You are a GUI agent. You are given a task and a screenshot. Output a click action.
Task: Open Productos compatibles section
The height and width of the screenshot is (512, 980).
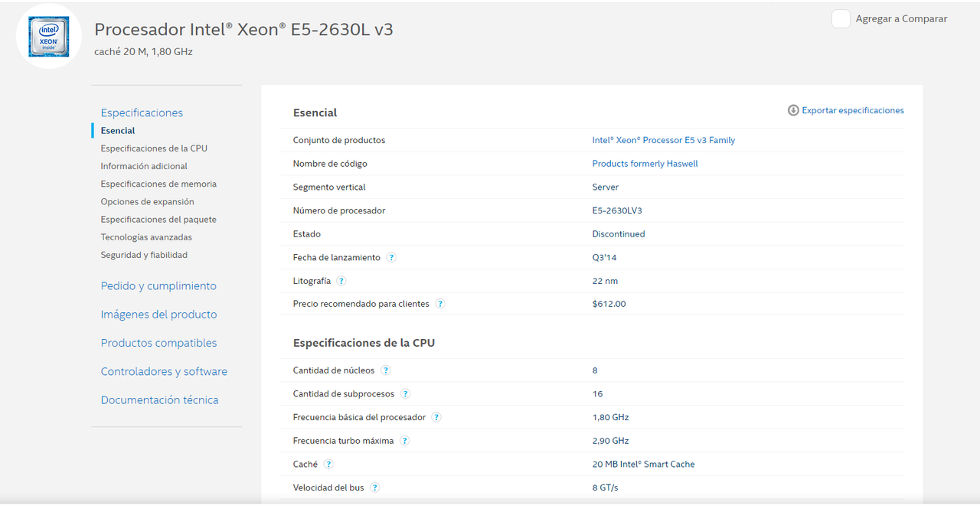(x=158, y=343)
